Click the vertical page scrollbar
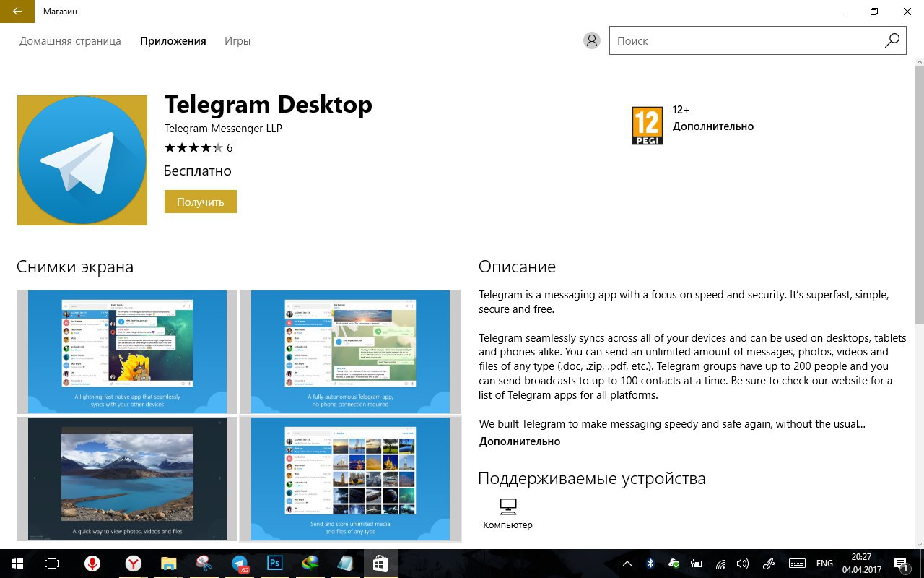Image resolution: width=924 pixels, height=578 pixels. coord(919,195)
